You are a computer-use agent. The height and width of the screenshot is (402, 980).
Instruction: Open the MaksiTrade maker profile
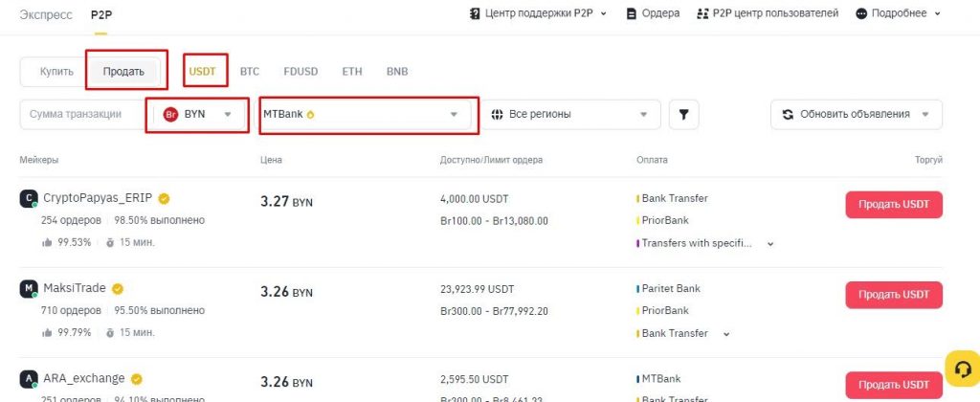point(75,288)
